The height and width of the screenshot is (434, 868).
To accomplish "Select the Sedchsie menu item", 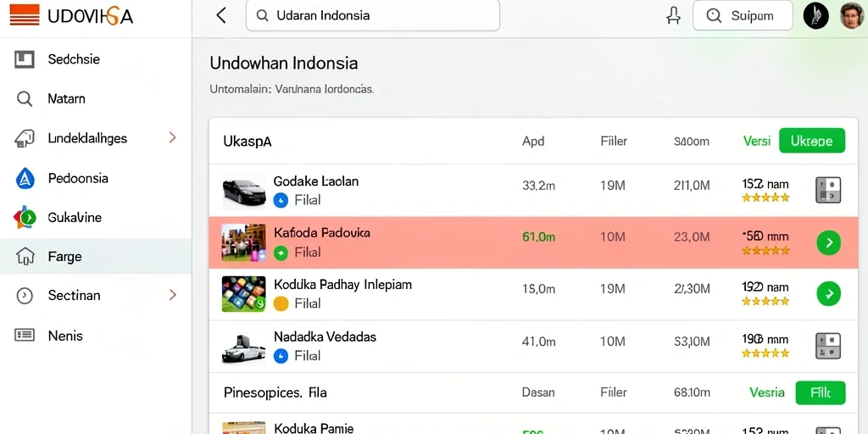I will point(96,59).
